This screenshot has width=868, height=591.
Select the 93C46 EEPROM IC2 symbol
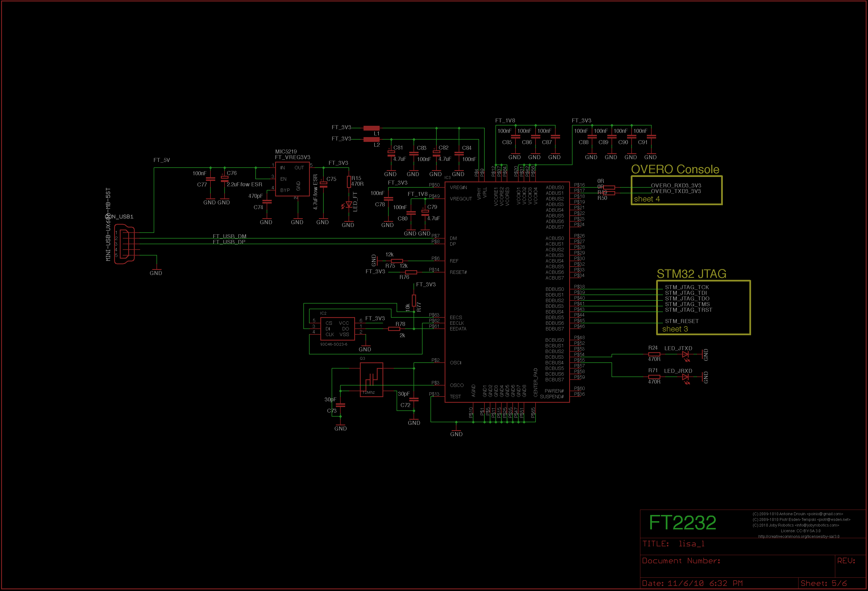pyautogui.click(x=337, y=329)
